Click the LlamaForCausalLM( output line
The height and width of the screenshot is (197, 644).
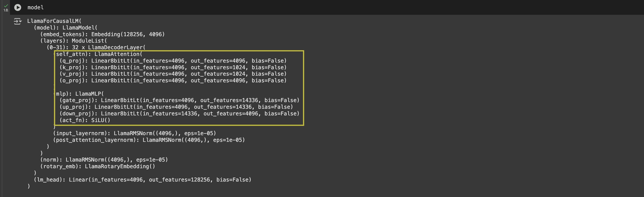[54, 21]
